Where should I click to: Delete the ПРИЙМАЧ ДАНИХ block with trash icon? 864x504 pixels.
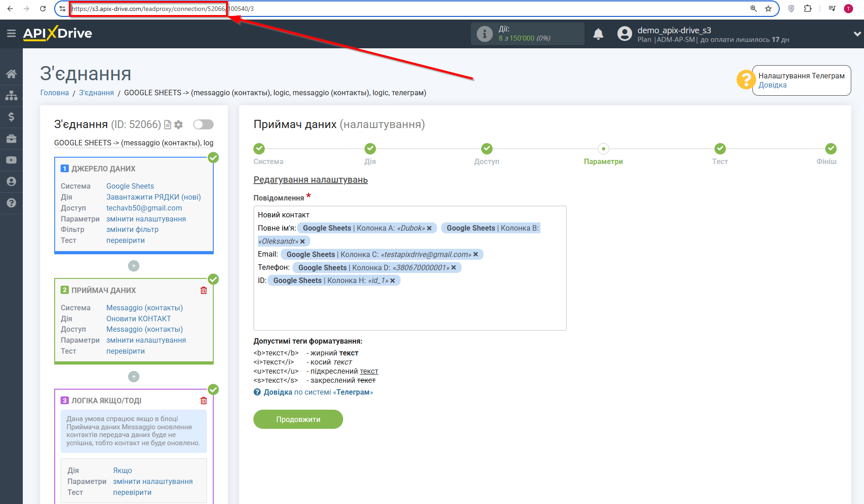click(204, 290)
